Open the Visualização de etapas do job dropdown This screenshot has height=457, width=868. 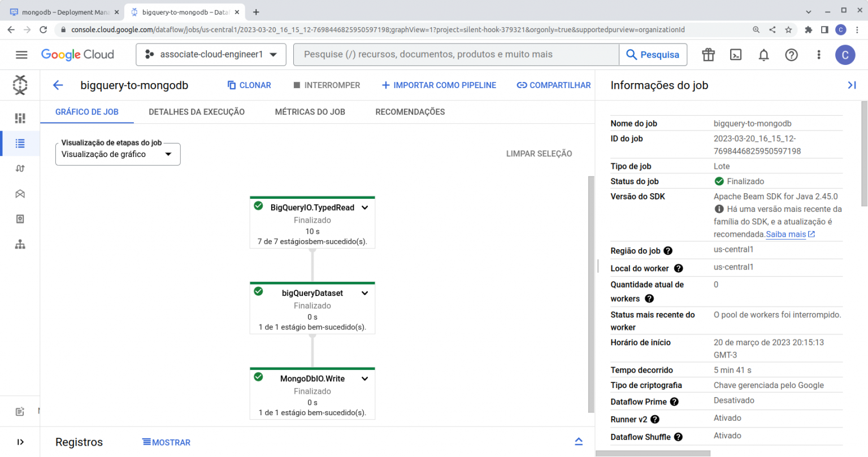click(x=118, y=154)
